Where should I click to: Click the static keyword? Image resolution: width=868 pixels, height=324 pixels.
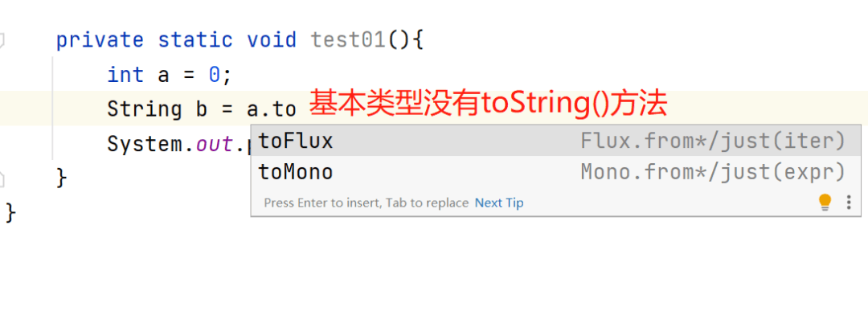click(x=195, y=40)
